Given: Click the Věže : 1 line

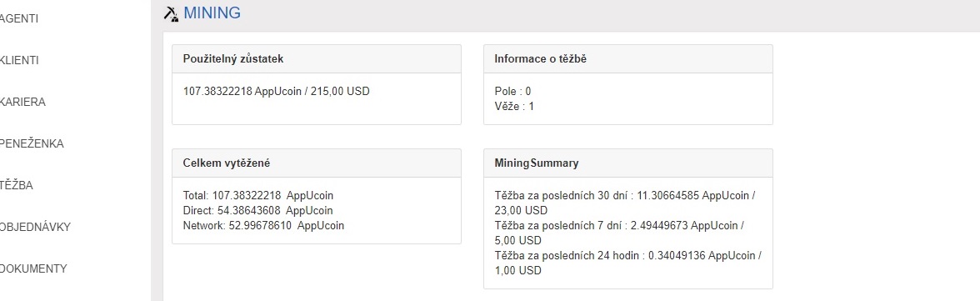Looking at the screenshot, I should click(x=514, y=107).
